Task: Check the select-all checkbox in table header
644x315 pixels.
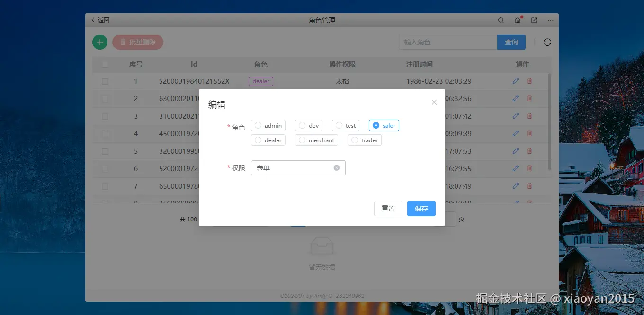Action: pyautogui.click(x=105, y=64)
